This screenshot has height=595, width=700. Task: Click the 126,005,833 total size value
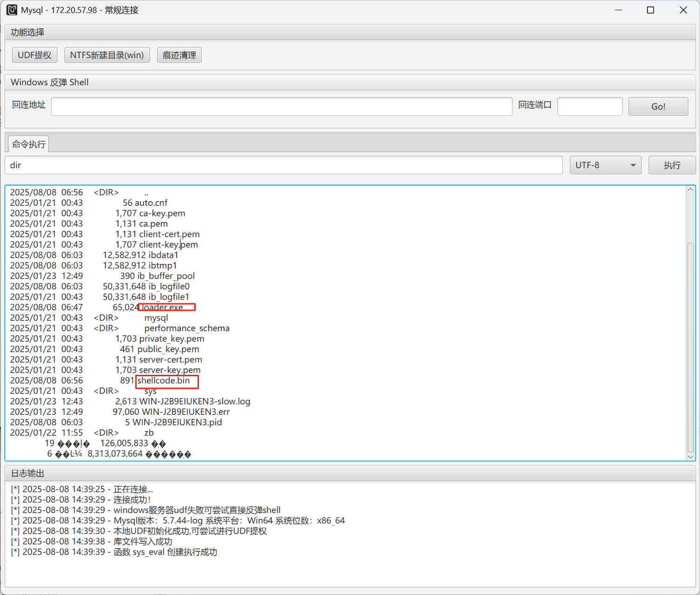(x=124, y=443)
